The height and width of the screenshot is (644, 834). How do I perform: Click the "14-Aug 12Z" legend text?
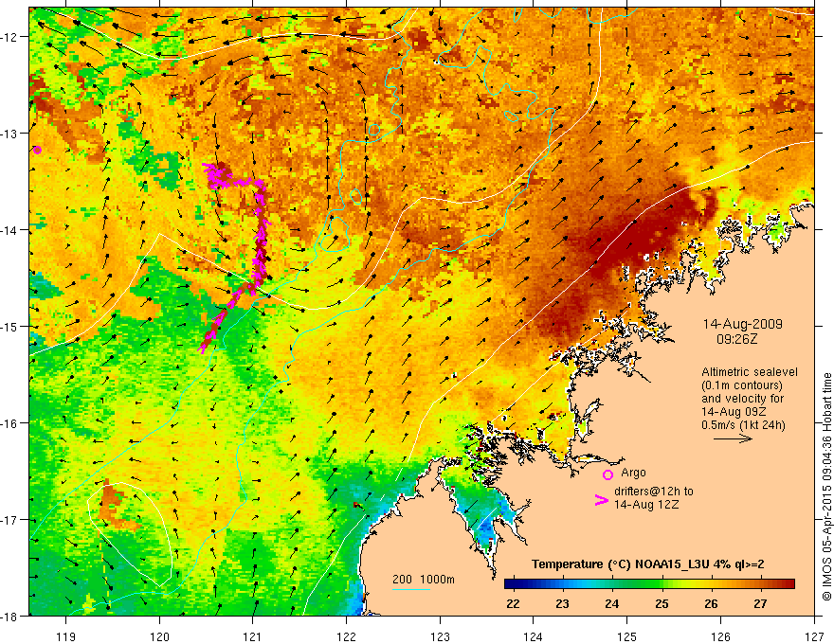tap(646, 505)
